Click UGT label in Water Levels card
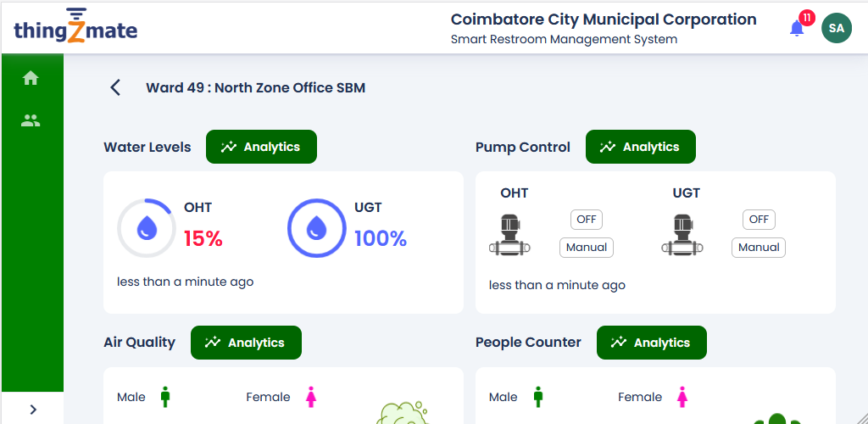 click(x=368, y=208)
